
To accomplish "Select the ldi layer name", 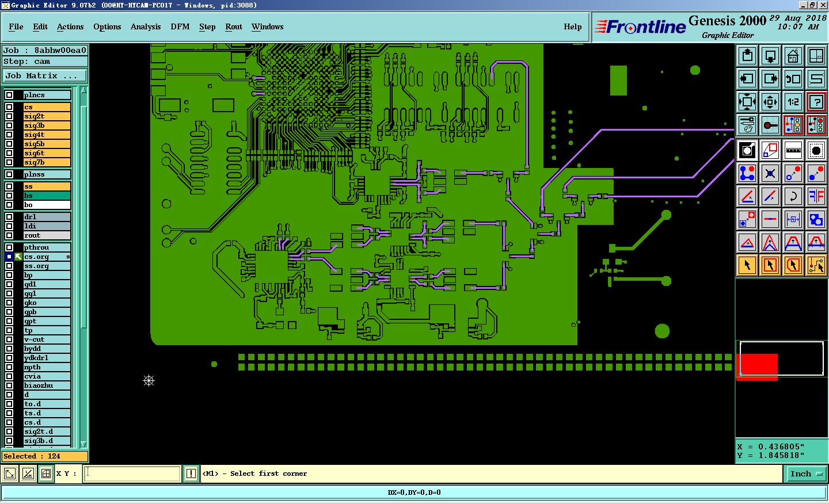I will (x=47, y=226).
